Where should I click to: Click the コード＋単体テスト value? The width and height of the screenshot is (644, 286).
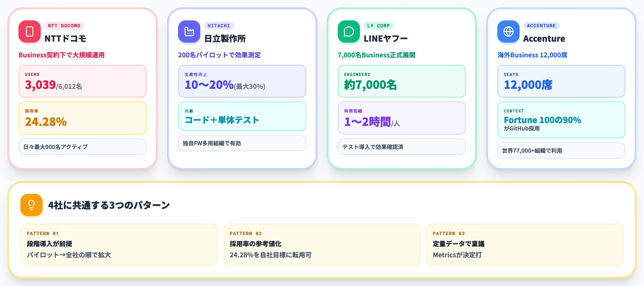coord(222,120)
